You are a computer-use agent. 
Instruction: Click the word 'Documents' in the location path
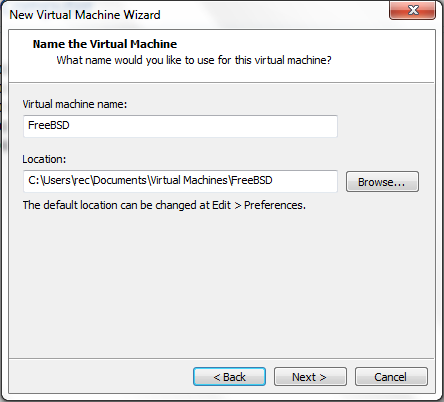(120, 180)
